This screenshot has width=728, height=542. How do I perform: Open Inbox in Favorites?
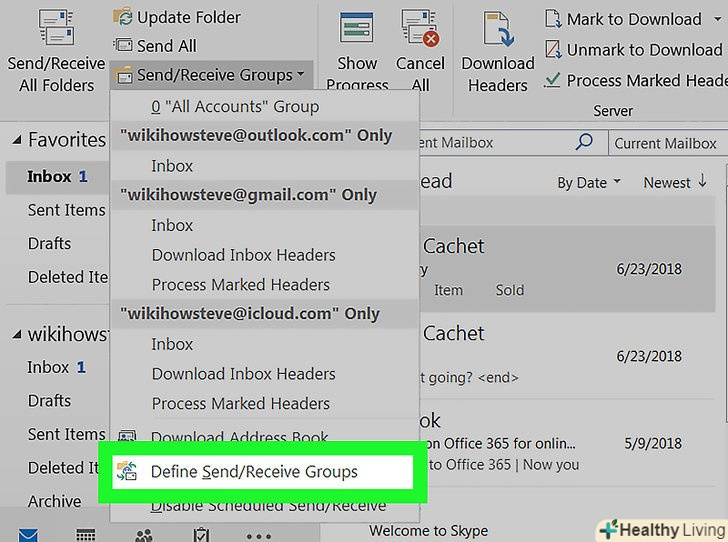click(58, 176)
